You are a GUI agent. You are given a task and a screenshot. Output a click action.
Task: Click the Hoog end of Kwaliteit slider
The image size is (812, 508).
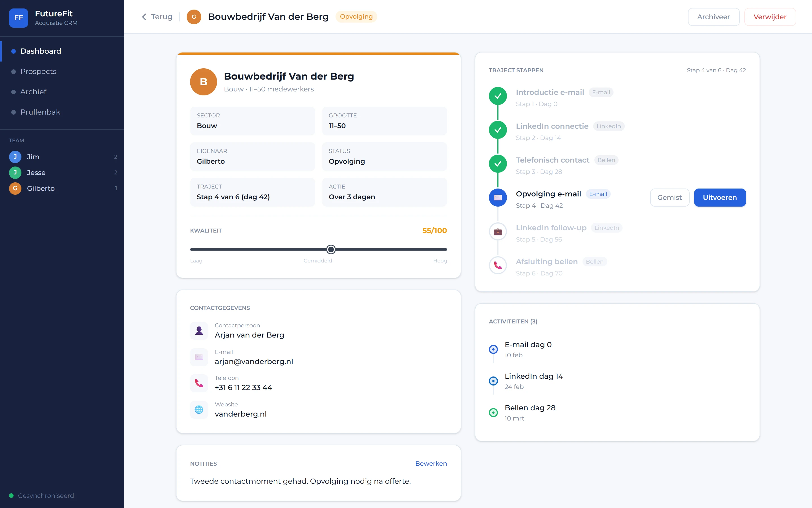tap(440, 261)
